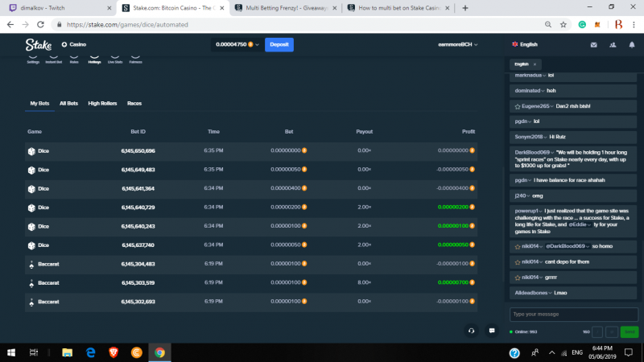The image size is (644, 362).
Task: Switch to How to multi bet tab
Action: click(398, 8)
